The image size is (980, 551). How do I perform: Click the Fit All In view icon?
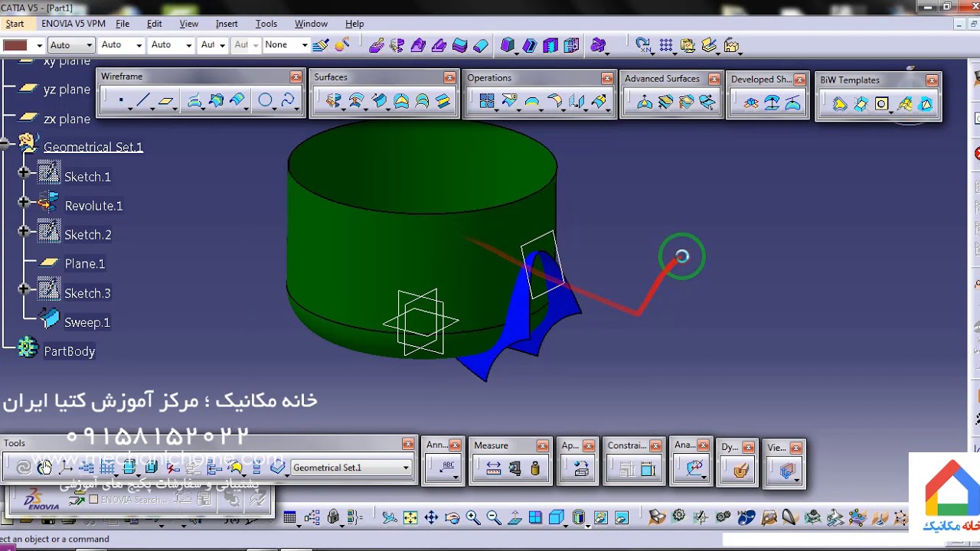click(410, 518)
